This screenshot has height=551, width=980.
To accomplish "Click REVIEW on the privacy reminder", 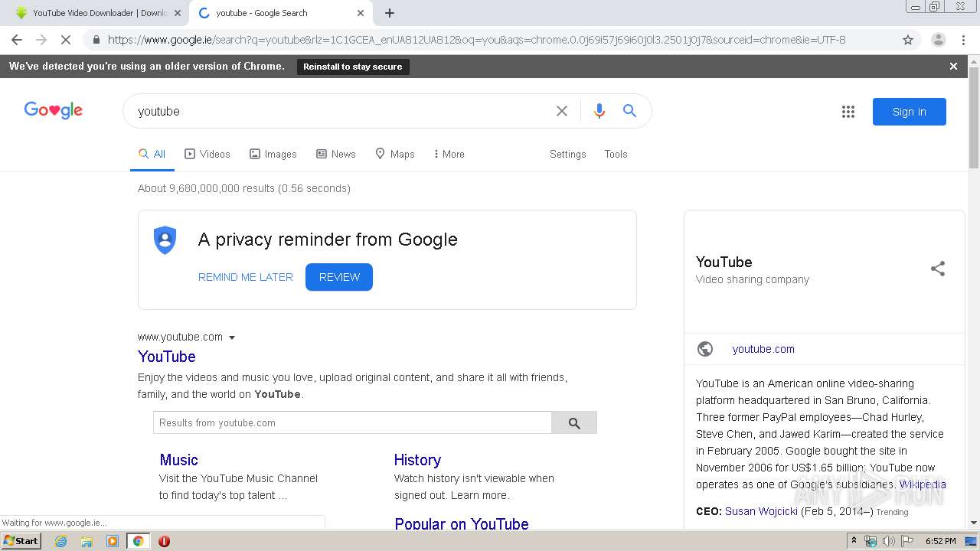I will click(x=339, y=277).
